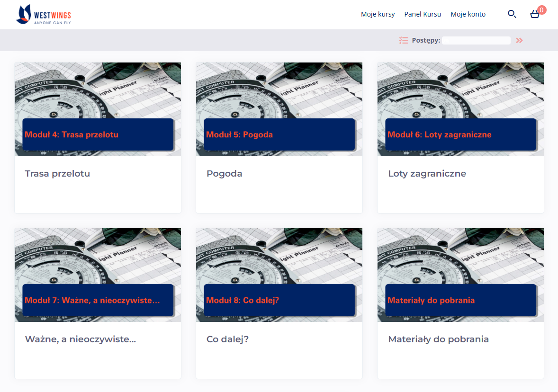Open the search magnifier icon
558x392 pixels.
[512, 14]
